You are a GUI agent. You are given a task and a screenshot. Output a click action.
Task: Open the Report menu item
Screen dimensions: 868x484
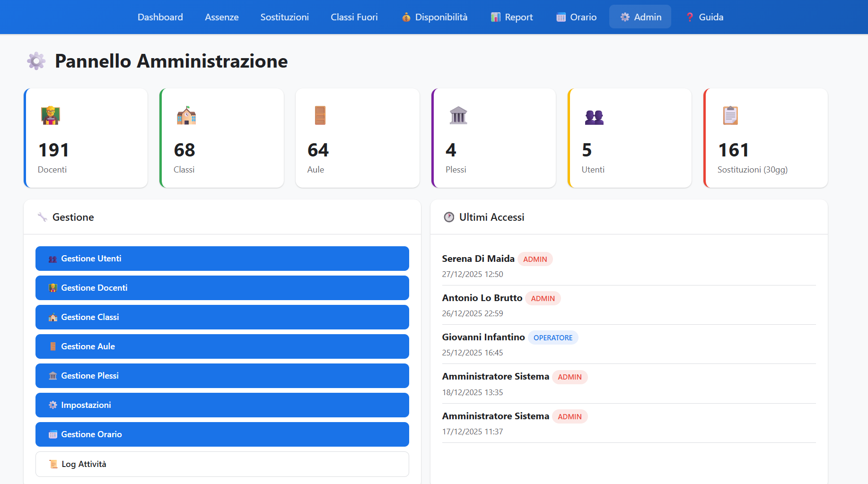tap(512, 17)
